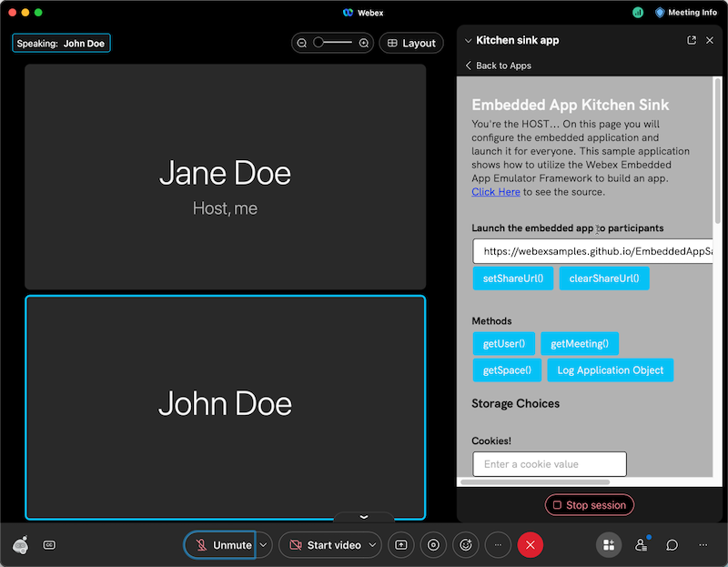Focus the cookie value input field

[x=550, y=464]
